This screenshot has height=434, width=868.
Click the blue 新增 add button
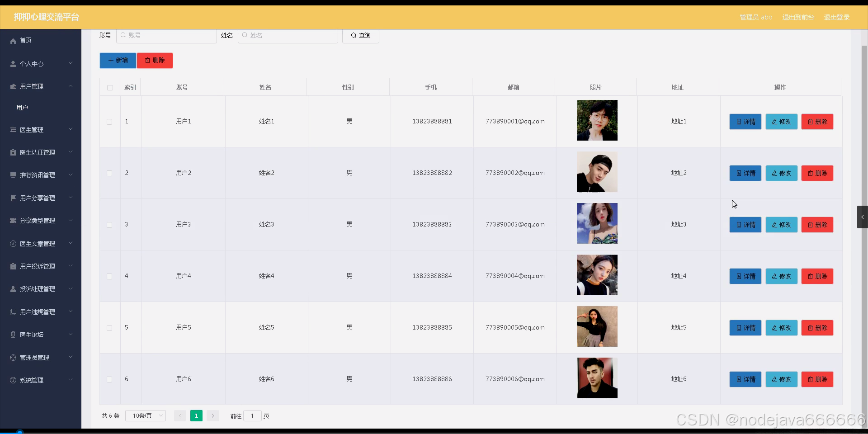tap(118, 60)
